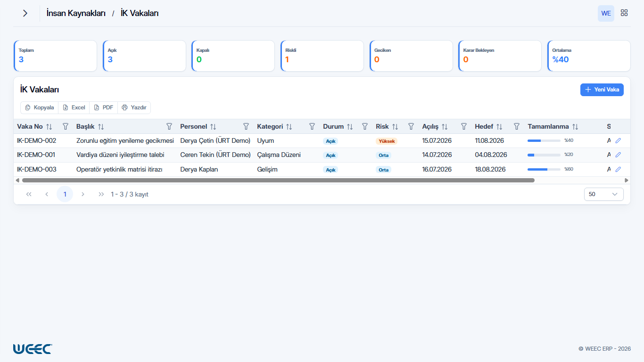Open the apps grid icon in header
The height and width of the screenshot is (362, 644).
624,13
